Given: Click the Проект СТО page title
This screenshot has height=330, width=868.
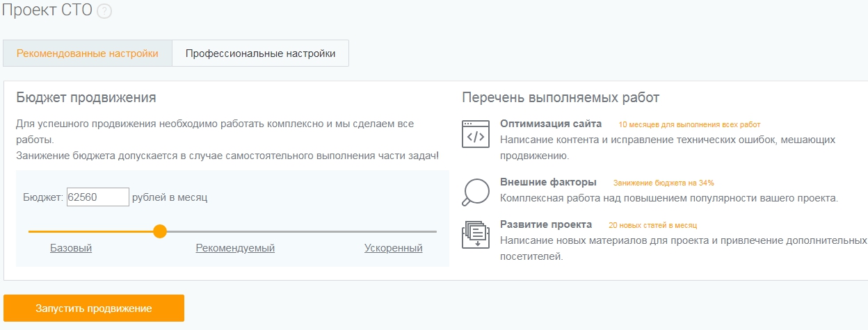Looking at the screenshot, I should pos(47,12).
